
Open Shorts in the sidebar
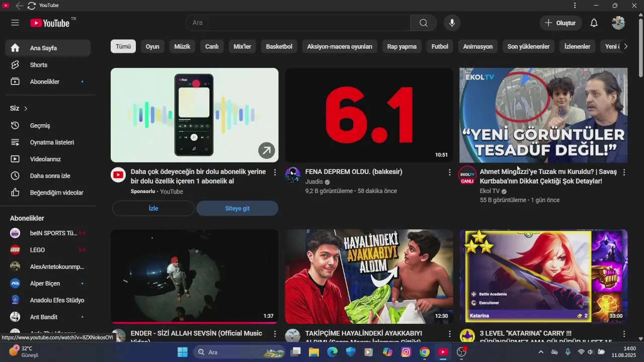pos(48,65)
